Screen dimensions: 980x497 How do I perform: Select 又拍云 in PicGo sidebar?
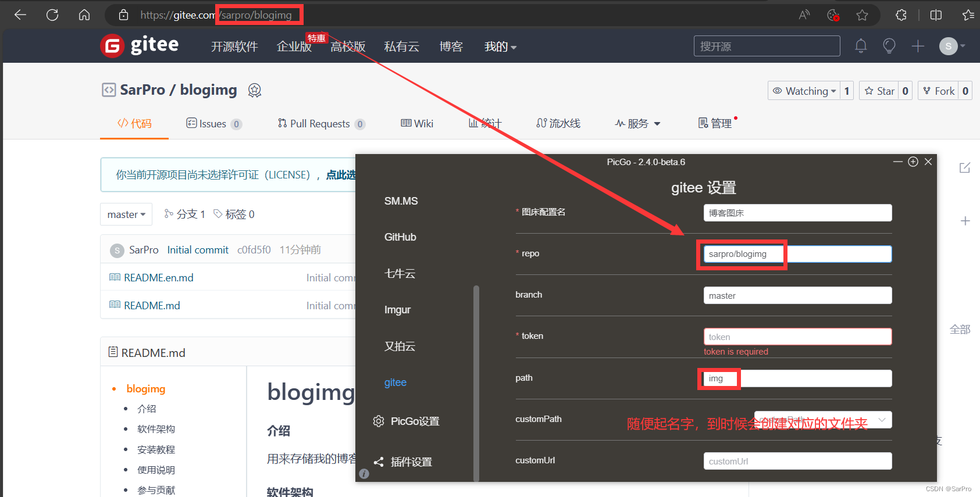click(400, 346)
